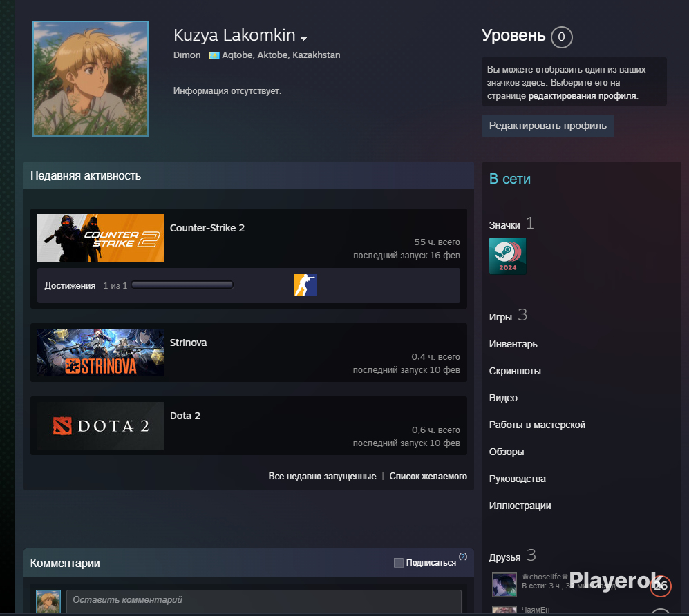Open Видео page
The width and height of the screenshot is (689, 616).
503,398
